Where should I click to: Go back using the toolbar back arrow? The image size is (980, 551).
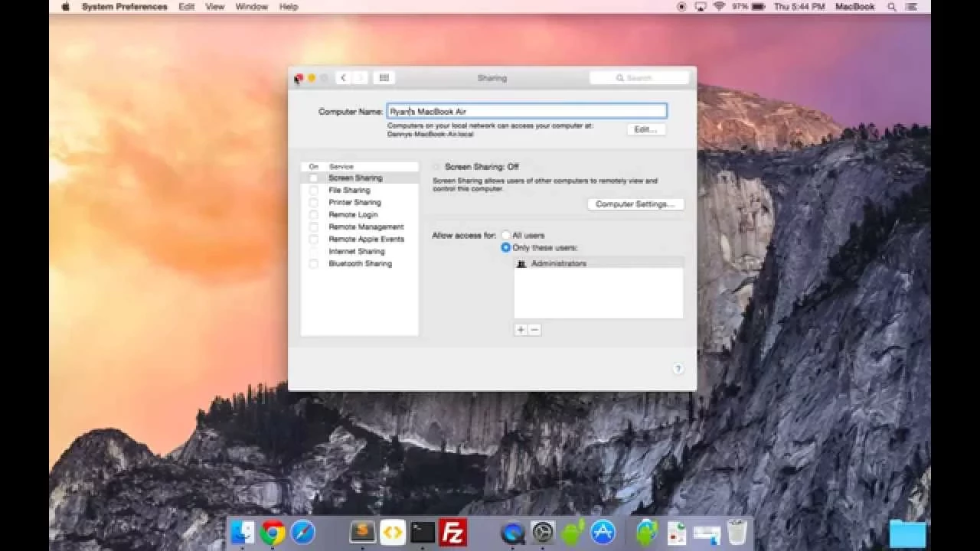(343, 78)
